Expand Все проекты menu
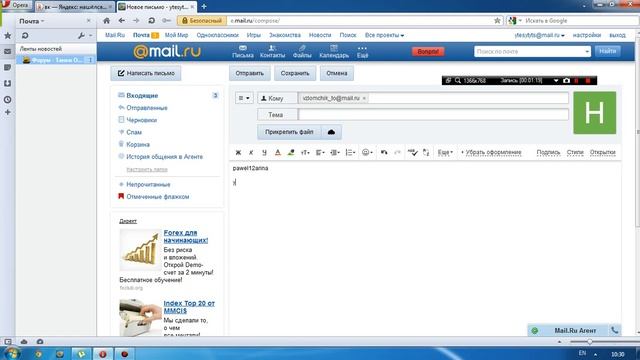 coord(384,36)
